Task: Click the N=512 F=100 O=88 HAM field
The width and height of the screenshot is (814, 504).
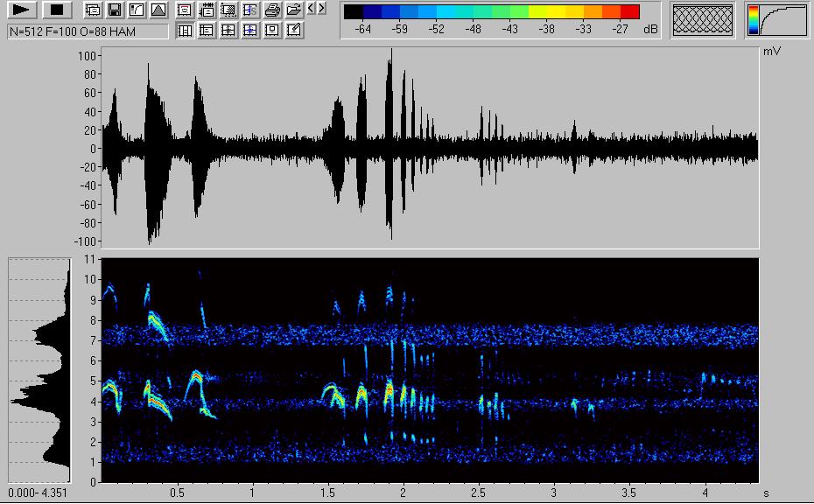Action: coord(88,31)
